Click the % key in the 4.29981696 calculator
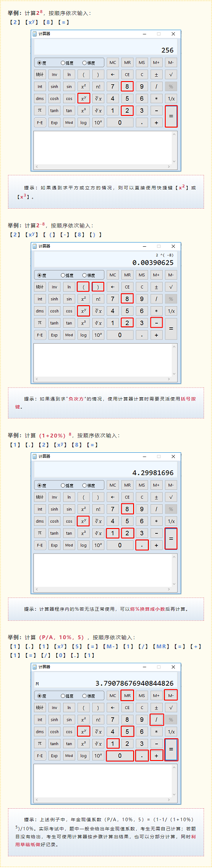This screenshot has width=212, height=868. pos(171,509)
